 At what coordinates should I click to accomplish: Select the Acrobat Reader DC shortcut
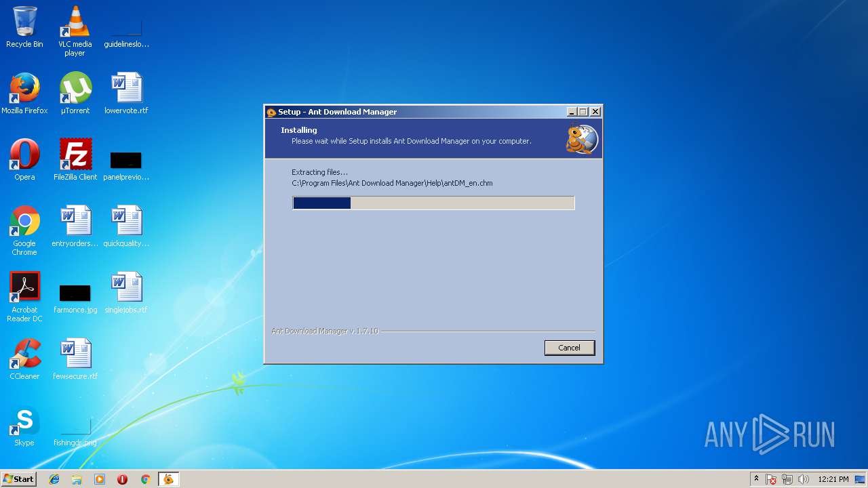pyautogui.click(x=24, y=297)
